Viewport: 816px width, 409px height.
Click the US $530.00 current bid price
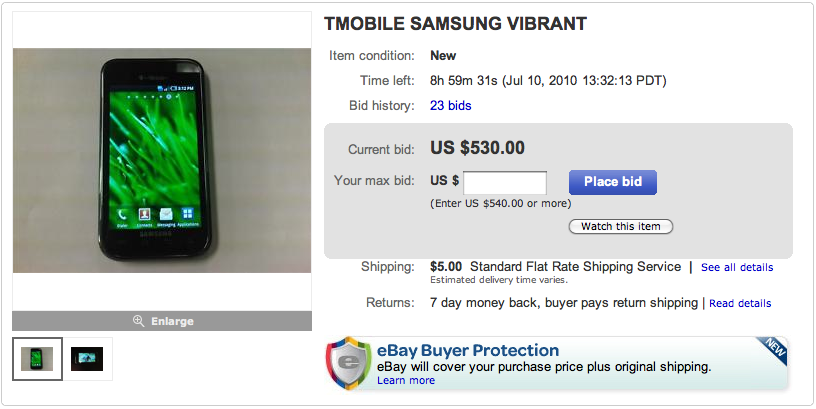point(477,148)
